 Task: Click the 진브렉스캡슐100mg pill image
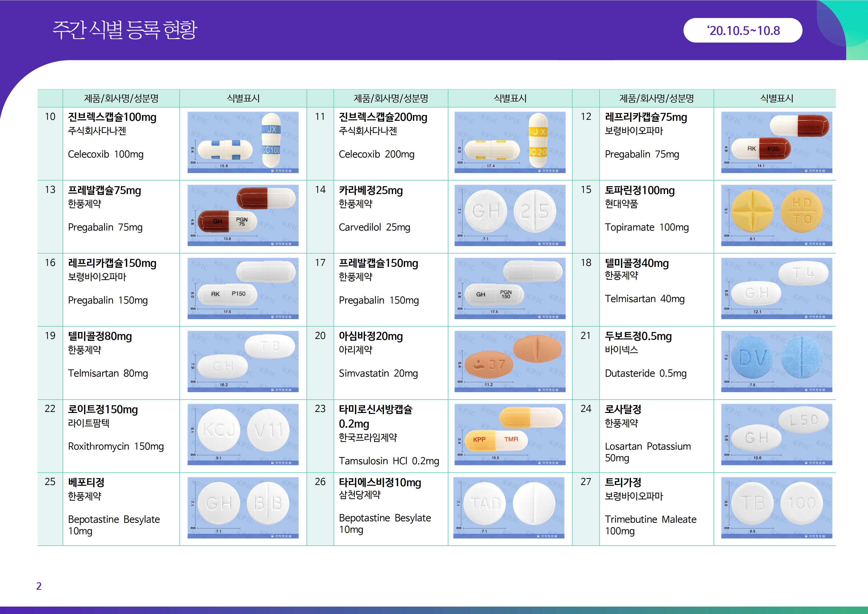coord(243,142)
